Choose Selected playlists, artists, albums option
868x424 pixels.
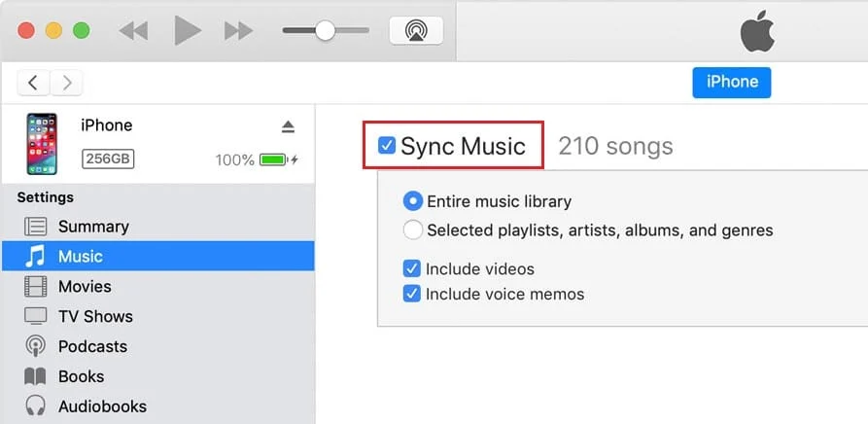[x=413, y=230]
